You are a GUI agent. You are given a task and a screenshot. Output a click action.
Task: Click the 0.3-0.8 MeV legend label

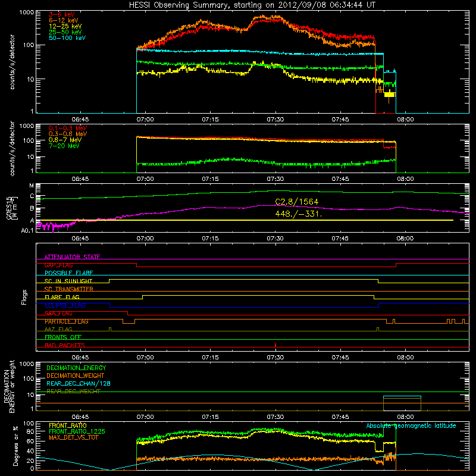(68, 134)
